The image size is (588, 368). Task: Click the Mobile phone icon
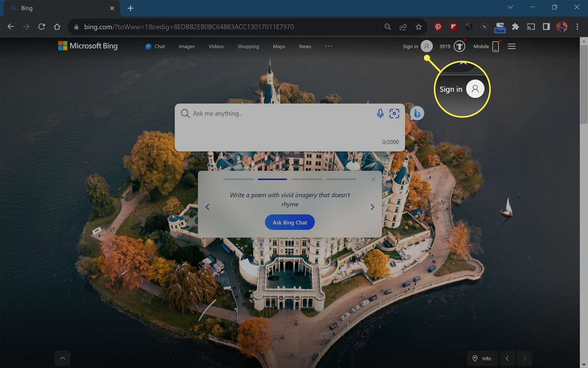click(x=495, y=46)
